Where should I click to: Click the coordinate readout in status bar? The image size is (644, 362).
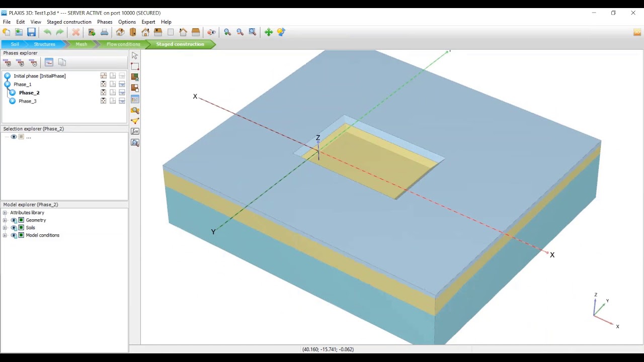click(x=328, y=349)
